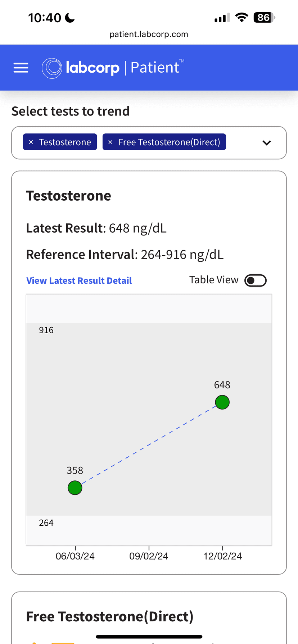Open the hamburger navigation menu
The height and width of the screenshot is (644, 298).
click(21, 68)
